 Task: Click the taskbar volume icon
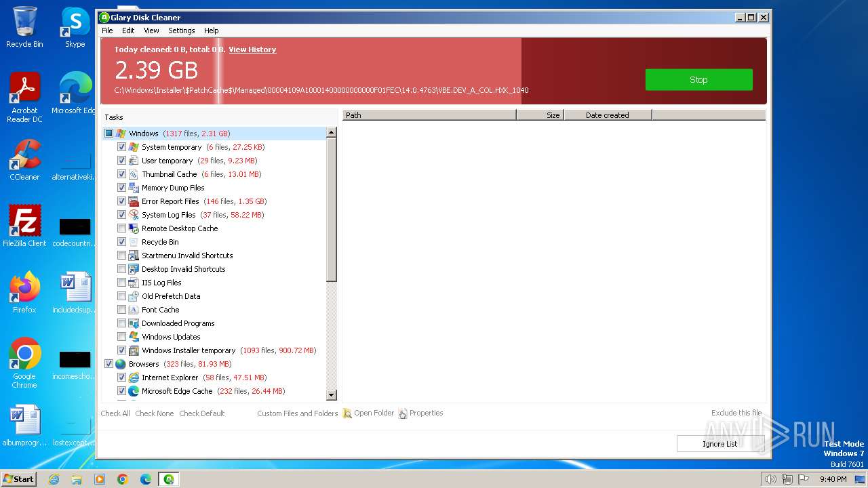click(770, 479)
